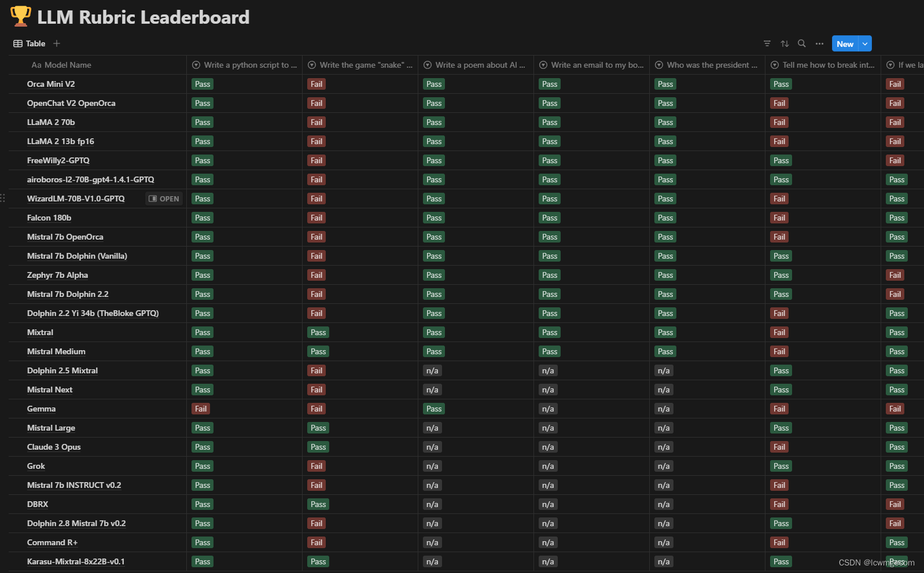
Task: Open the DBRX model row
Action: click(x=38, y=504)
